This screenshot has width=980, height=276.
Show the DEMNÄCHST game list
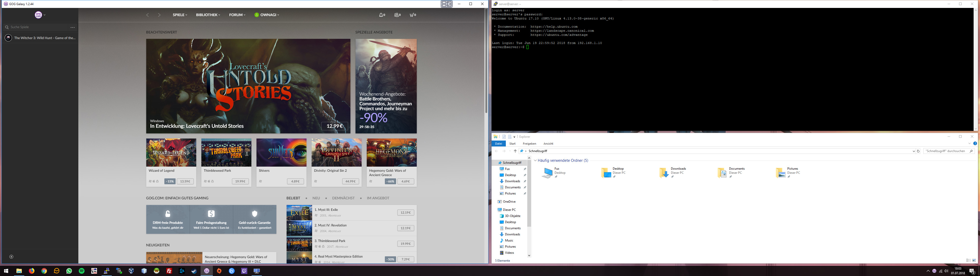click(343, 198)
